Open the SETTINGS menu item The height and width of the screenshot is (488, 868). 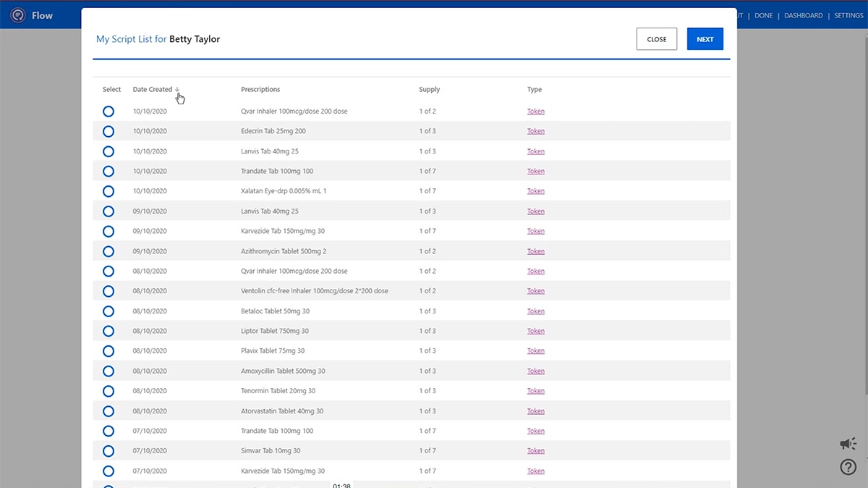(848, 16)
